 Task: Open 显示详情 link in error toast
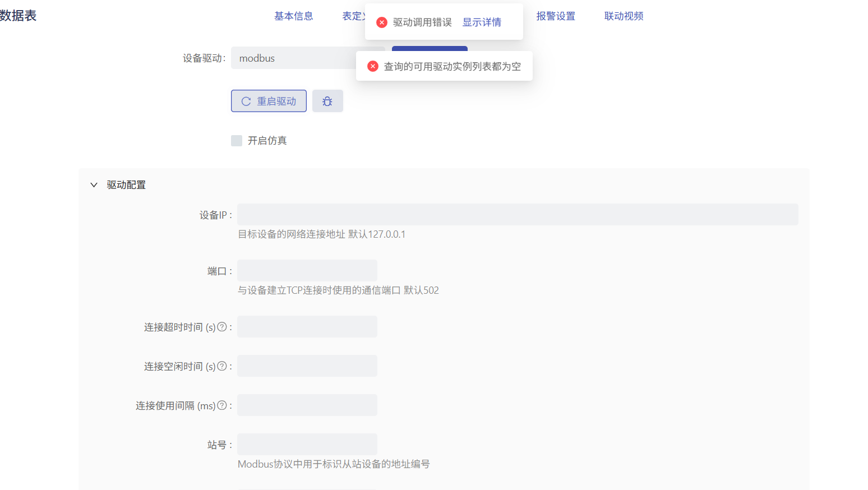coord(482,22)
